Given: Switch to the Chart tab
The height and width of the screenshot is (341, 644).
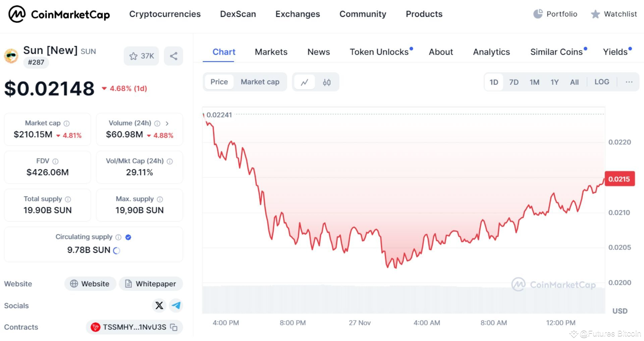Looking at the screenshot, I should (224, 52).
